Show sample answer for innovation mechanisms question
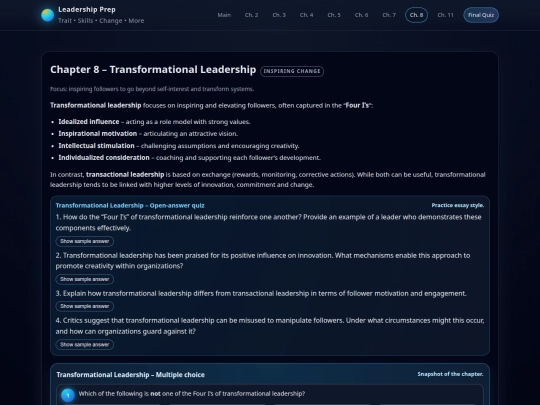 85,279
